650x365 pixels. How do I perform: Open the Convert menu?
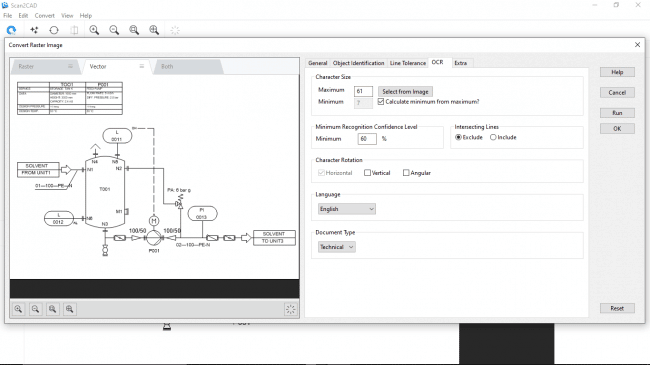tap(44, 16)
